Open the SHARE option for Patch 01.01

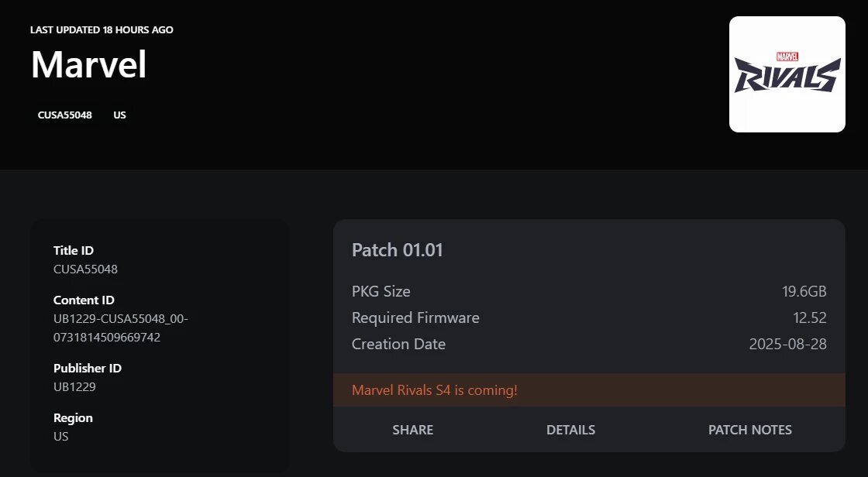[413, 430]
